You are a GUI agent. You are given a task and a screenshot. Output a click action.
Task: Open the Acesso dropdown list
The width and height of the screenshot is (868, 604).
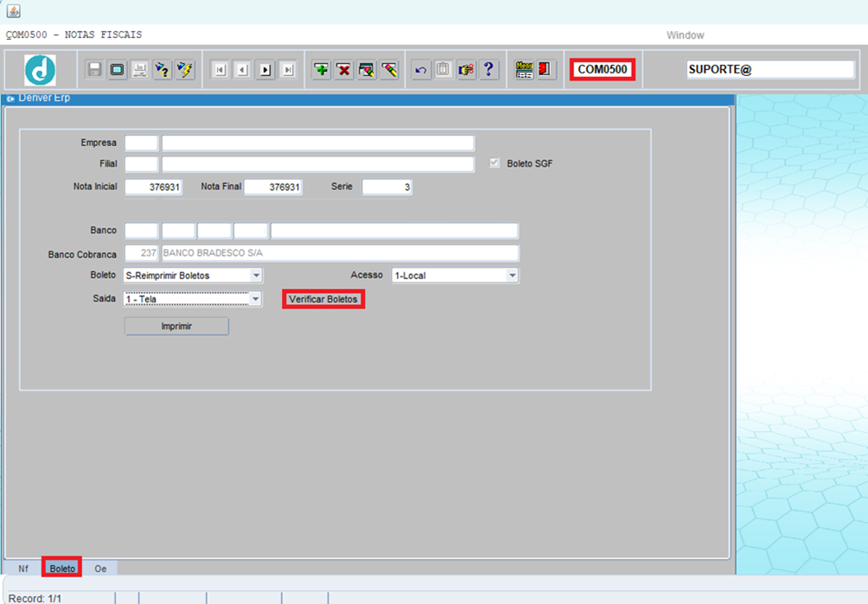(512, 276)
